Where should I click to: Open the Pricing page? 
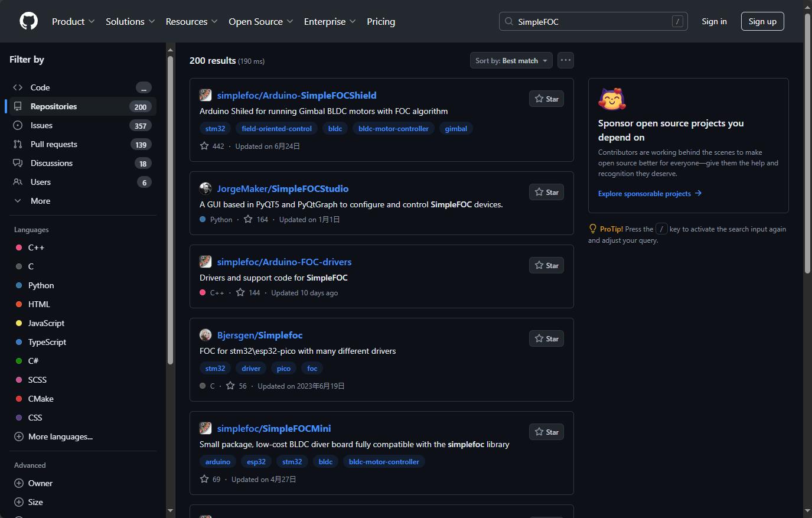pyautogui.click(x=381, y=21)
